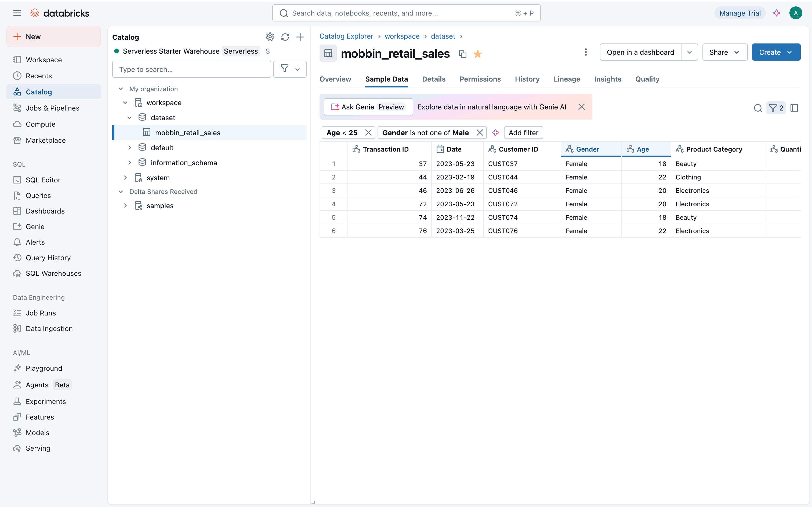Click the plus icon in Catalog panel
This screenshot has width=812, height=507.
point(300,37)
